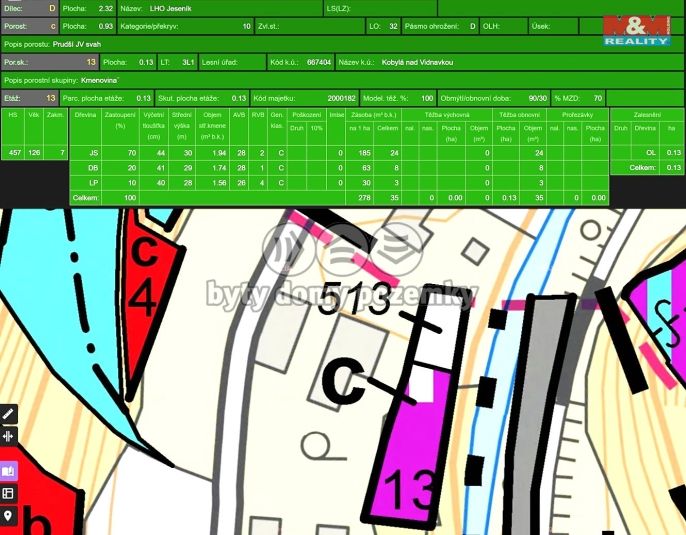Open the table layout panel icon

tap(8, 493)
